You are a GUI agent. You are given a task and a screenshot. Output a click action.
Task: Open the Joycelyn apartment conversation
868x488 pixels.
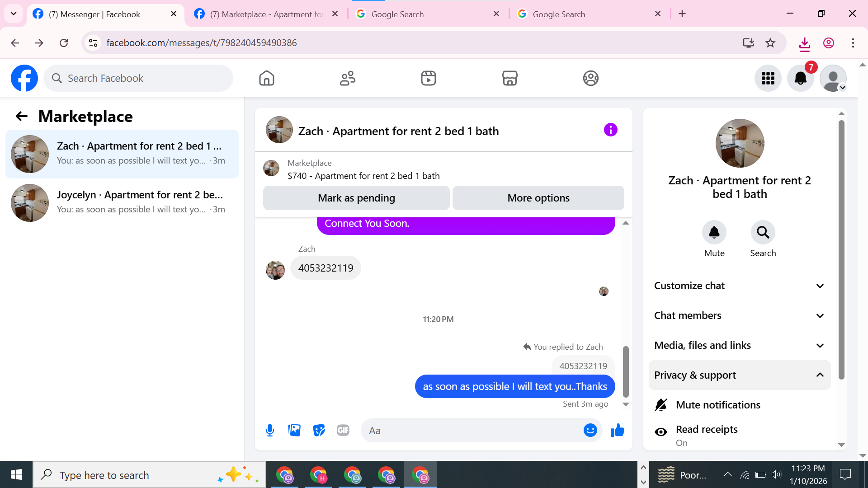[122, 202]
